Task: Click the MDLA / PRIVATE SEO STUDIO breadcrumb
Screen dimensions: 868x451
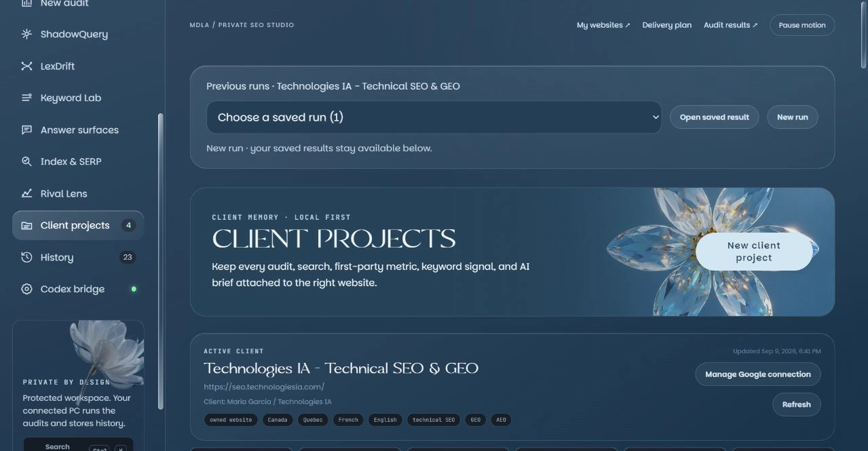Action: point(242,25)
